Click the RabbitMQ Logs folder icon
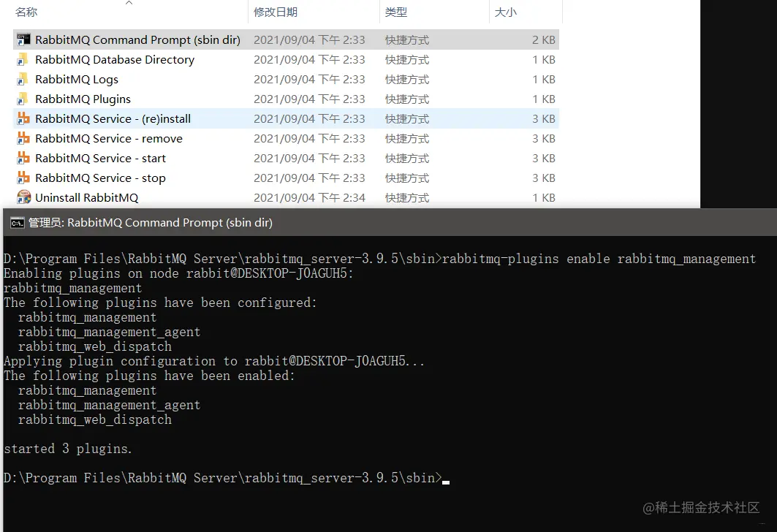Screen dimensions: 777x532 tap(23, 79)
